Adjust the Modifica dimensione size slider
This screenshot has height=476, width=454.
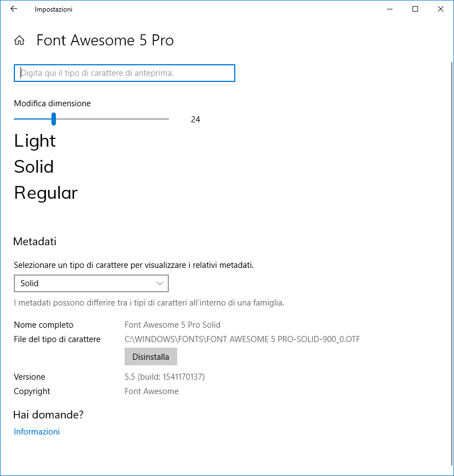point(53,118)
